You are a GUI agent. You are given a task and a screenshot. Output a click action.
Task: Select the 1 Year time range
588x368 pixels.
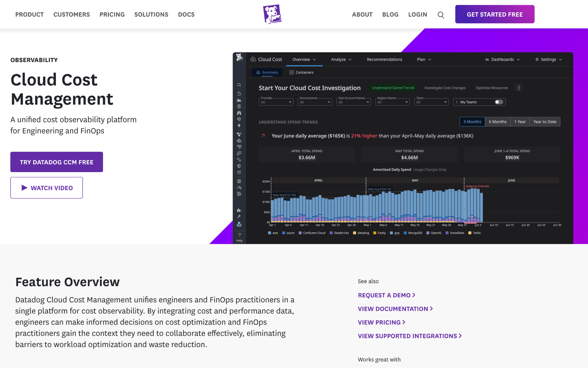pyautogui.click(x=520, y=122)
